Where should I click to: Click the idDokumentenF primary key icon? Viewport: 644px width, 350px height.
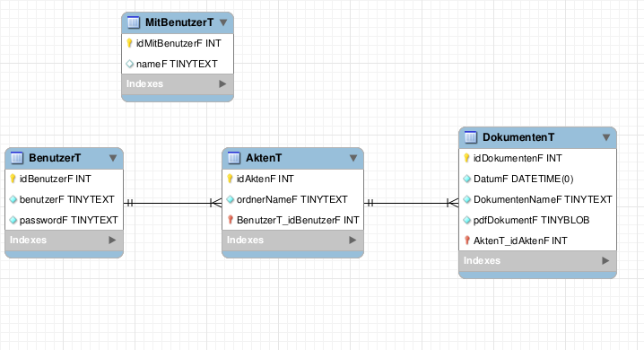(467, 158)
